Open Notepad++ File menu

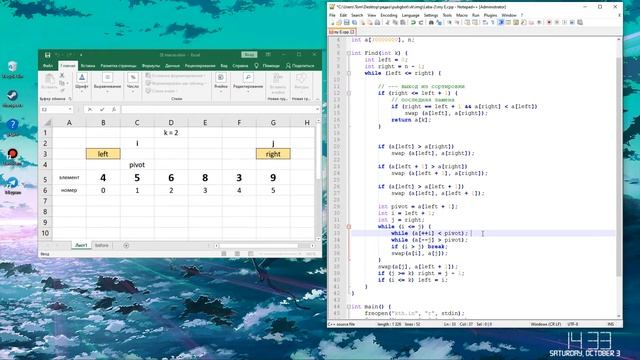332,15
